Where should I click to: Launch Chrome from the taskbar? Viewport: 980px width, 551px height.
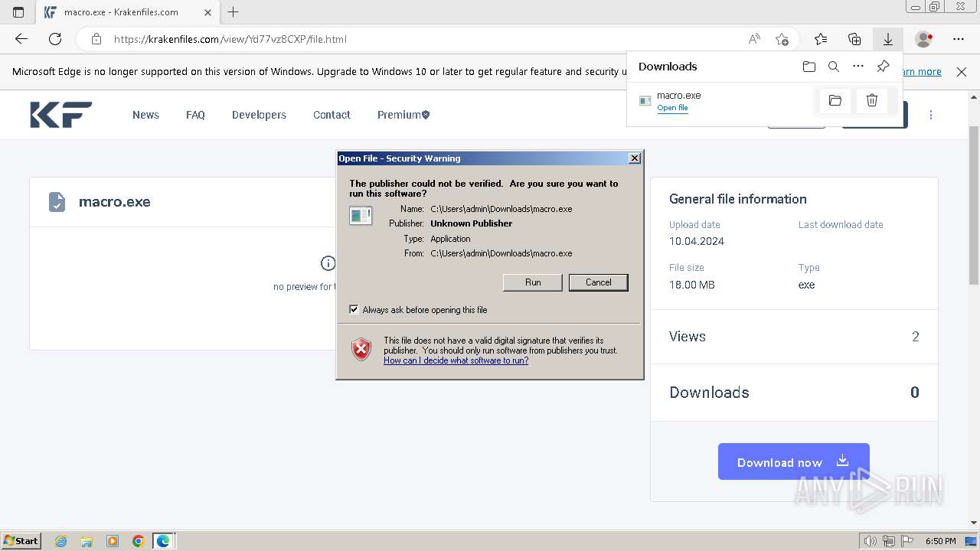coord(138,541)
